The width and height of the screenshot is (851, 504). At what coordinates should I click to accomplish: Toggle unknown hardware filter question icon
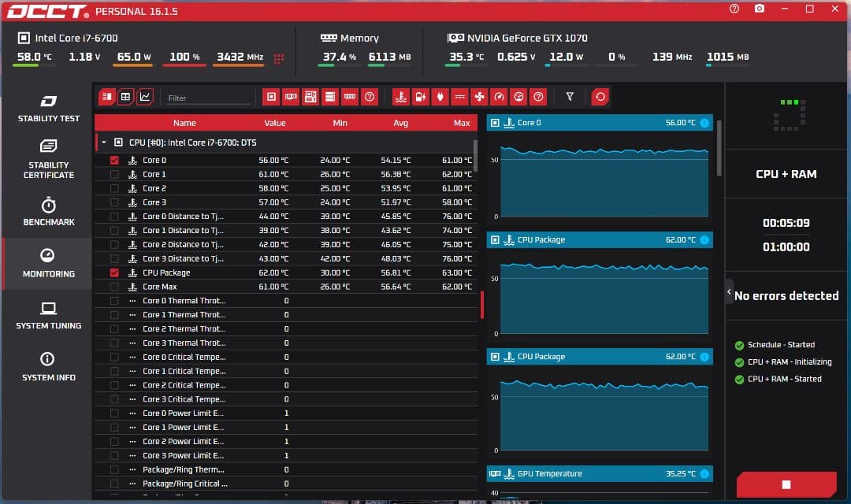[370, 97]
